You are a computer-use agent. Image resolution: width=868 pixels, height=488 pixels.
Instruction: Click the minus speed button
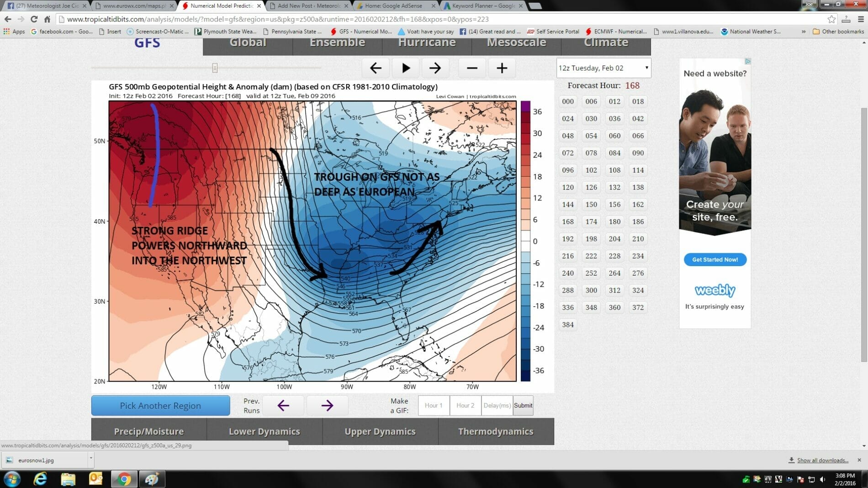tap(472, 68)
